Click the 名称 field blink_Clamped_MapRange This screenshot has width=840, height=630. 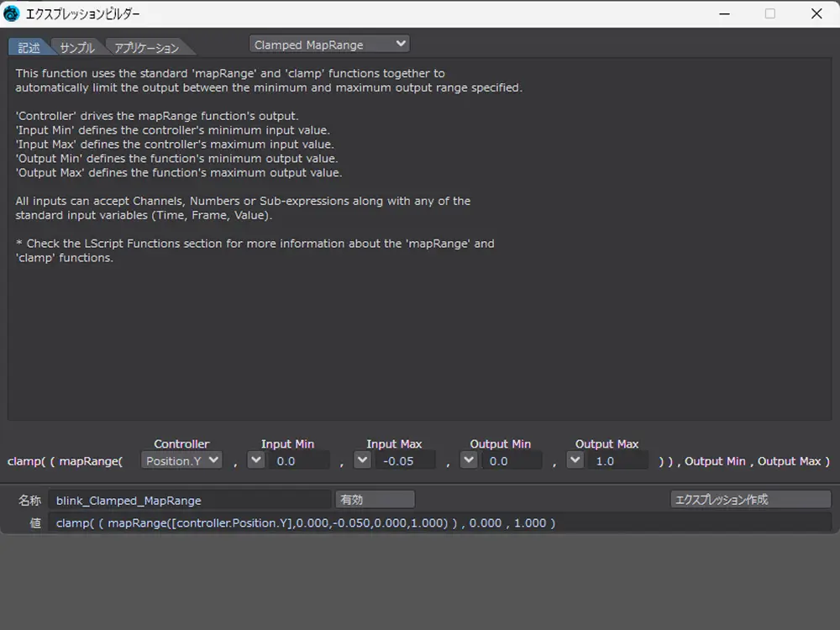pyautogui.click(x=189, y=500)
